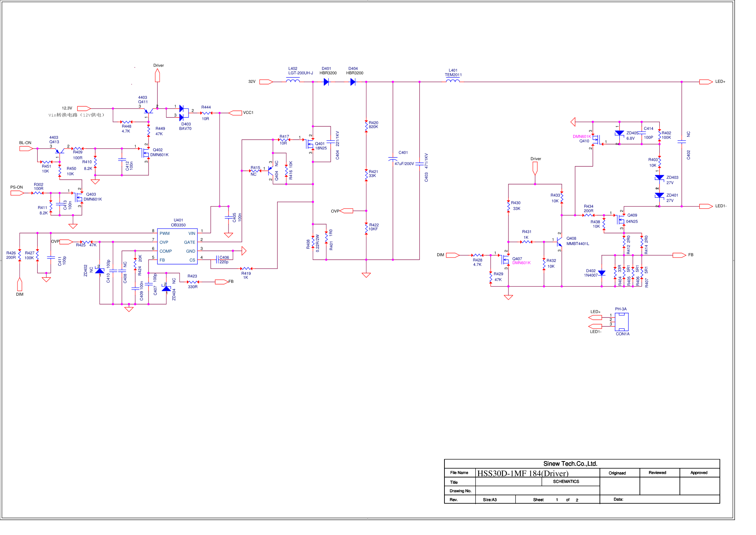Viewport: 756px width, 535px height.
Task: Select the R402 100K resistor symbol
Action: pos(660,136)
